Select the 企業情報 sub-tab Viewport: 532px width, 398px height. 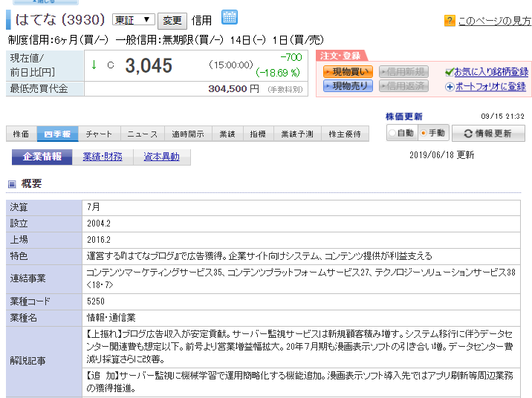42,157
